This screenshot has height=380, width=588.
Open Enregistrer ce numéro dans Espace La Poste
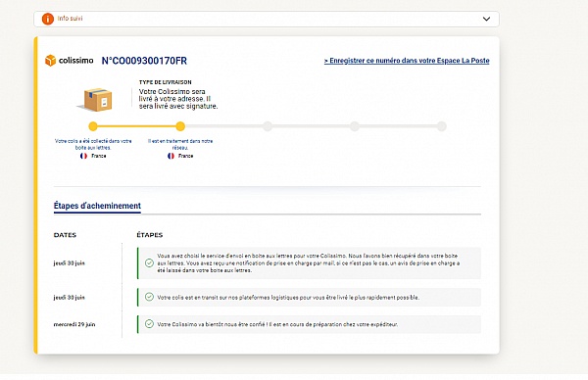pyautogui.click(x=407, y=61)
